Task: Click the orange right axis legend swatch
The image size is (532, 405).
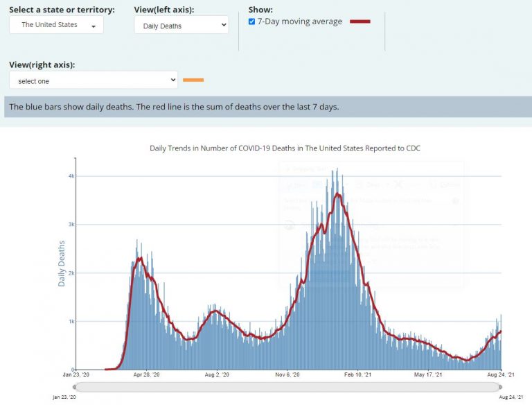Action: 193,80
